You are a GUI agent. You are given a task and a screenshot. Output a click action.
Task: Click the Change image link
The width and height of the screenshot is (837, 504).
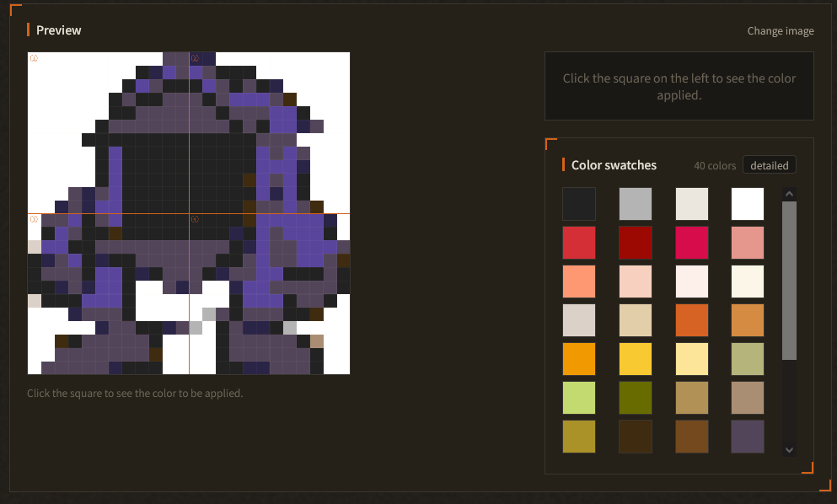pos(781,31)
